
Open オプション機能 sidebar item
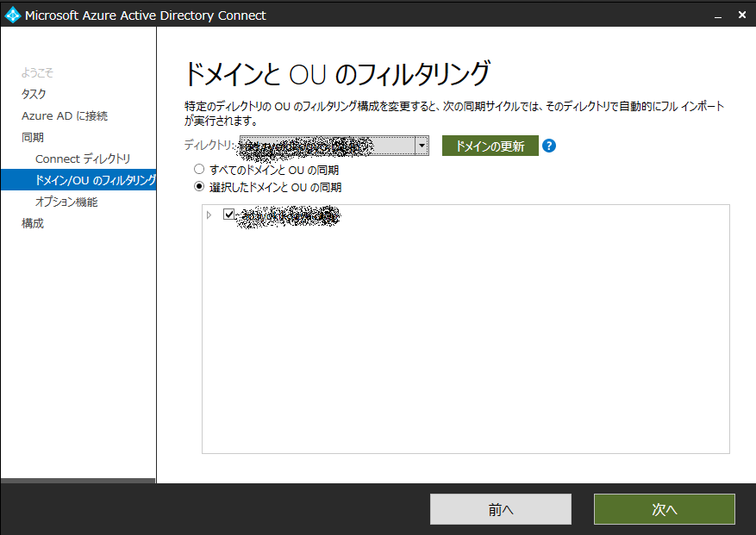tap(66, 202)
